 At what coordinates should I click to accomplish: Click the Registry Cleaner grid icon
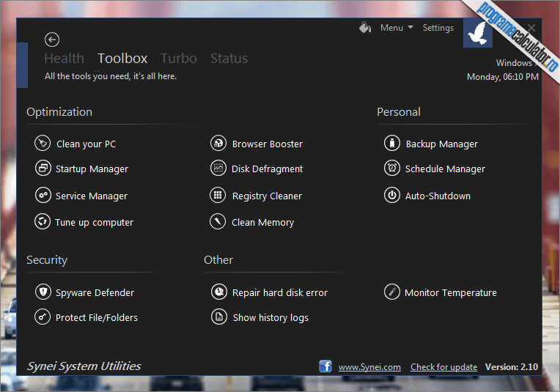point(218,196)
